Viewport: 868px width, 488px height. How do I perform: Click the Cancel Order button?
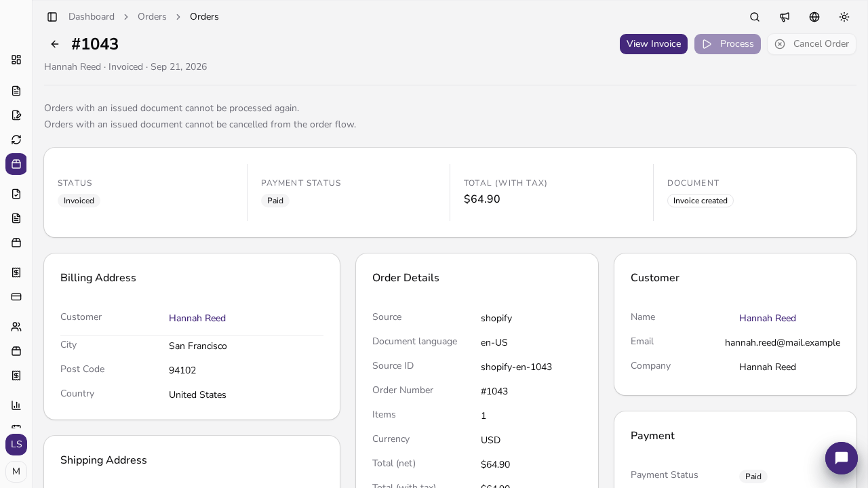coord(812,44)
